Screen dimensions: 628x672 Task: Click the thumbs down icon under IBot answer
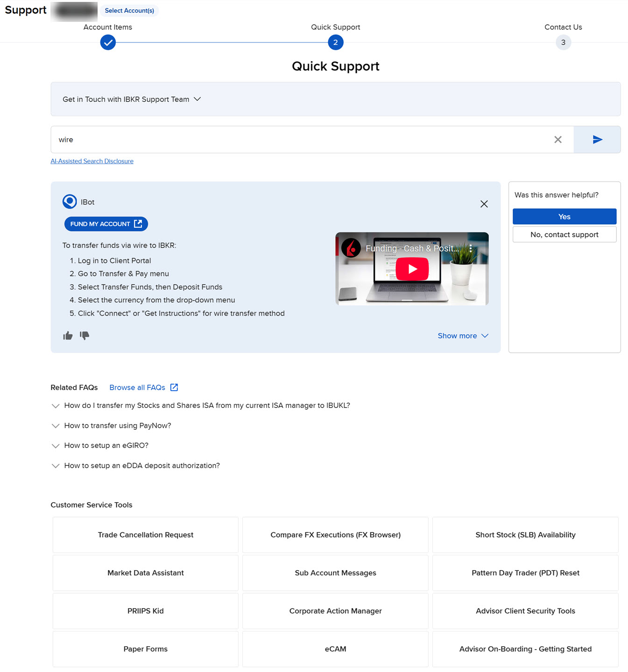pos(85,336)
